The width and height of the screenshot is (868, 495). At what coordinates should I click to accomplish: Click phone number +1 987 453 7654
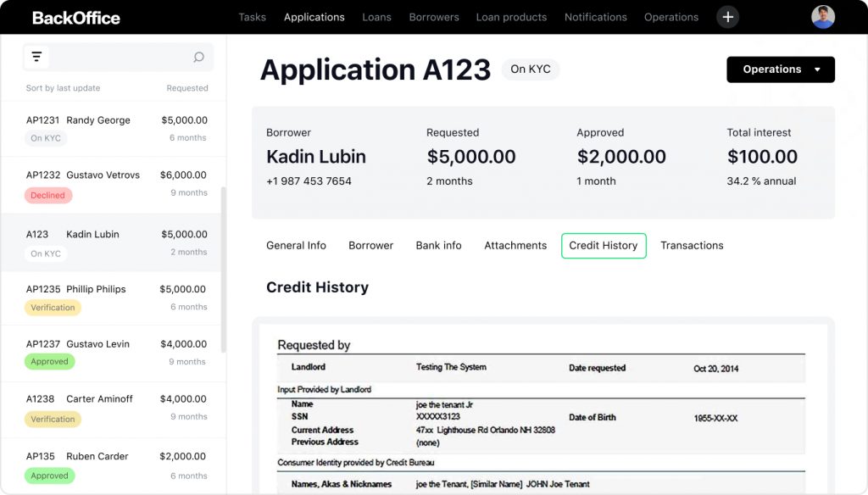[309, 181]
